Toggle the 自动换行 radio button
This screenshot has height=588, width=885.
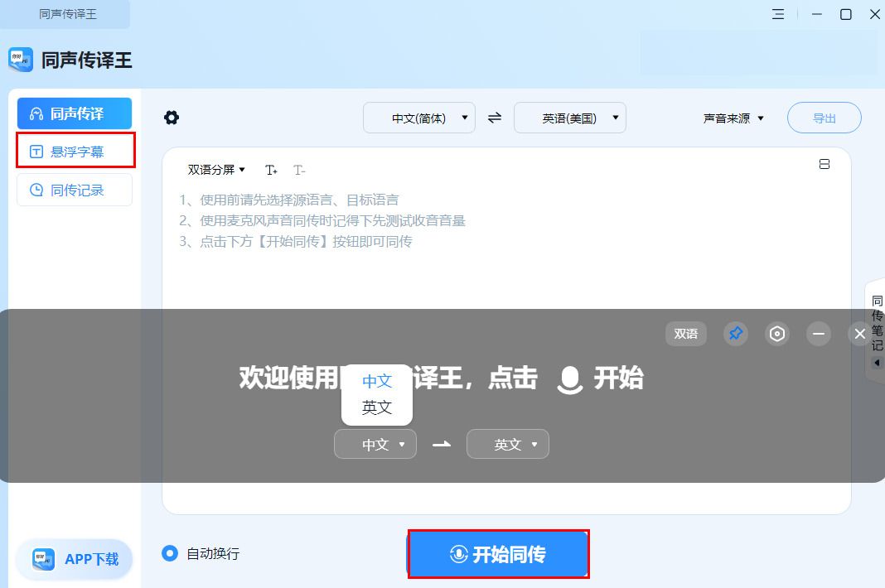(x=169, y=553)
